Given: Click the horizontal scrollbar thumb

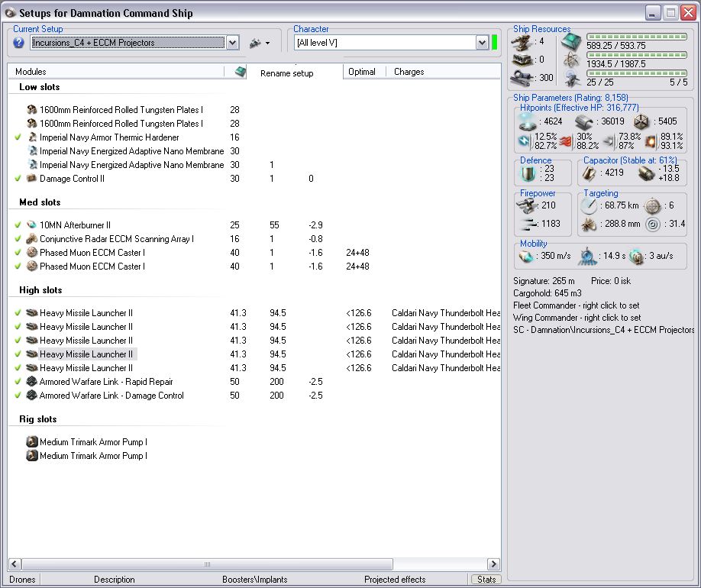Looking at the screenshot, I should click(x=207, y=564).
